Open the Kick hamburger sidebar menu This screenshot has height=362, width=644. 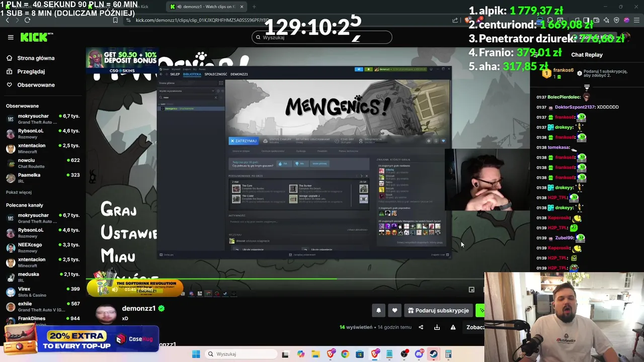click(11, 37)
